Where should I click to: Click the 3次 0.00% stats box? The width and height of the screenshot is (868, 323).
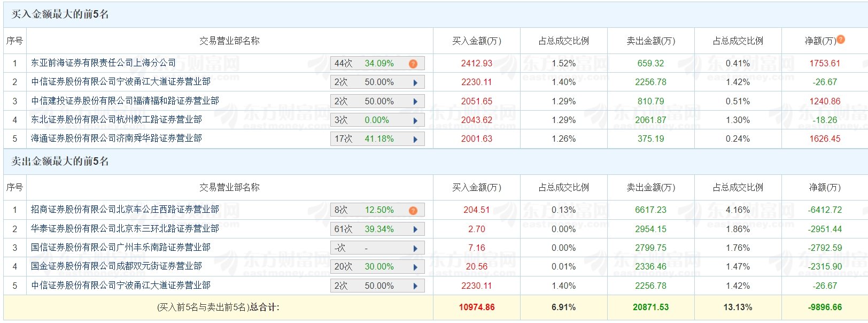[377, 120]
